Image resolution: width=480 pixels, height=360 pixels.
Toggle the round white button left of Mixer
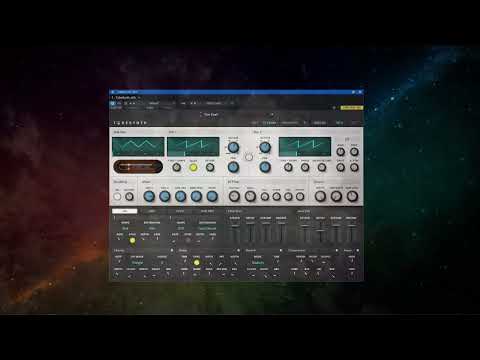(x=117, y=197)
